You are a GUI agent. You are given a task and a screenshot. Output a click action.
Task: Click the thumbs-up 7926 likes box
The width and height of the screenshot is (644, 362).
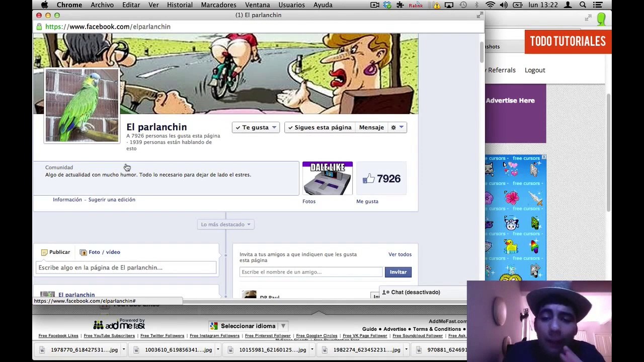[381, 178]
